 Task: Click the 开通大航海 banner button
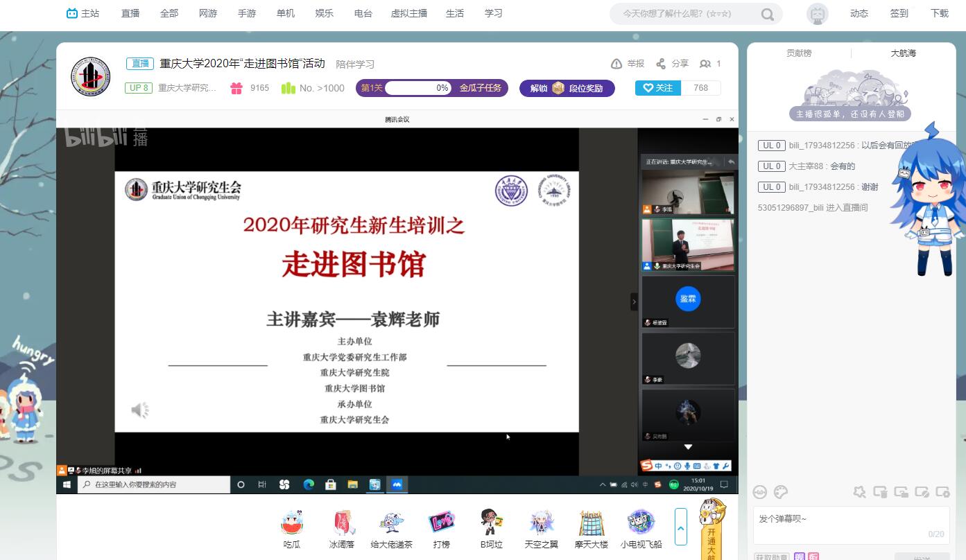712,530
